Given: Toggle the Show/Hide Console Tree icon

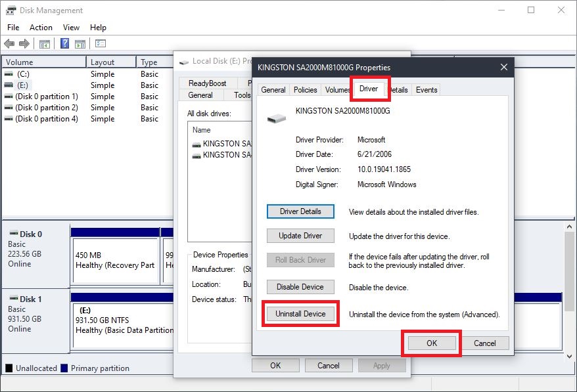Looking at the screenshot, I should pyautogui.click(x=43, y=43).
